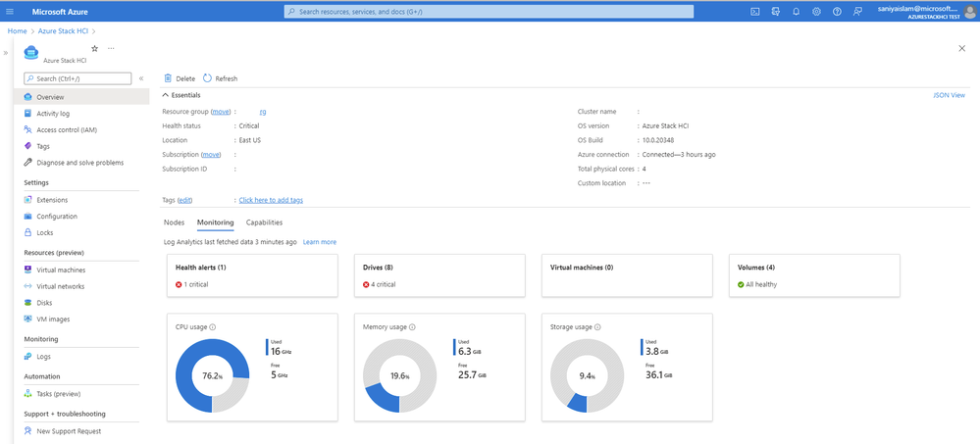Image resolution: width=980 pixels, height=444 pixels.
Task: Pin resource with the favorite star icon
Action: pos(94,48)
